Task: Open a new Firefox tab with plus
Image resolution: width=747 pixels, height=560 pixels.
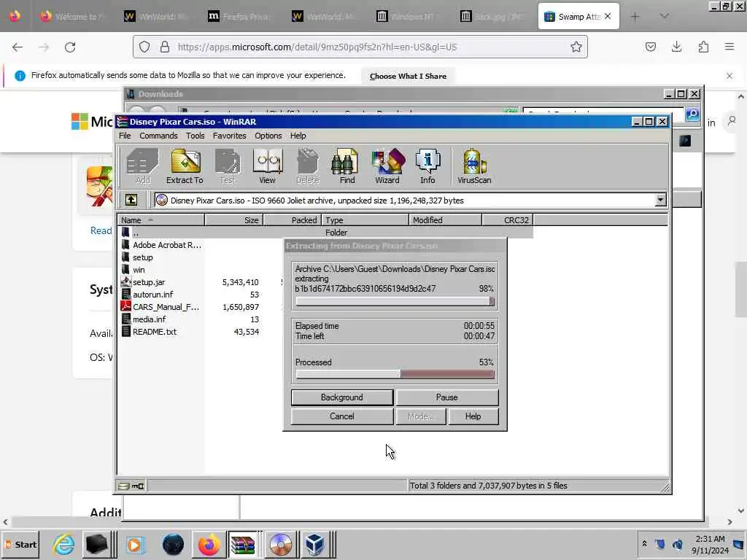Action: pyautogui.click(x=635, y=17)
